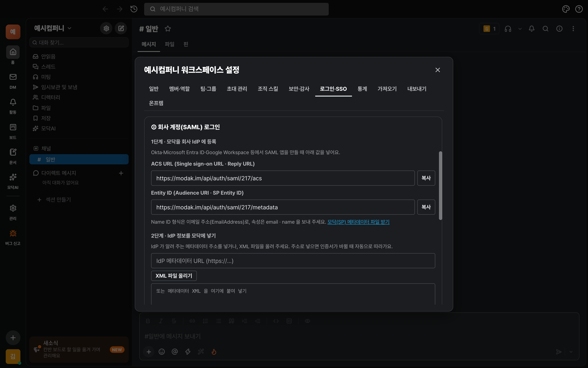
Task: Click the settings dialog scrollbar
Action: (x=440, y=186)
